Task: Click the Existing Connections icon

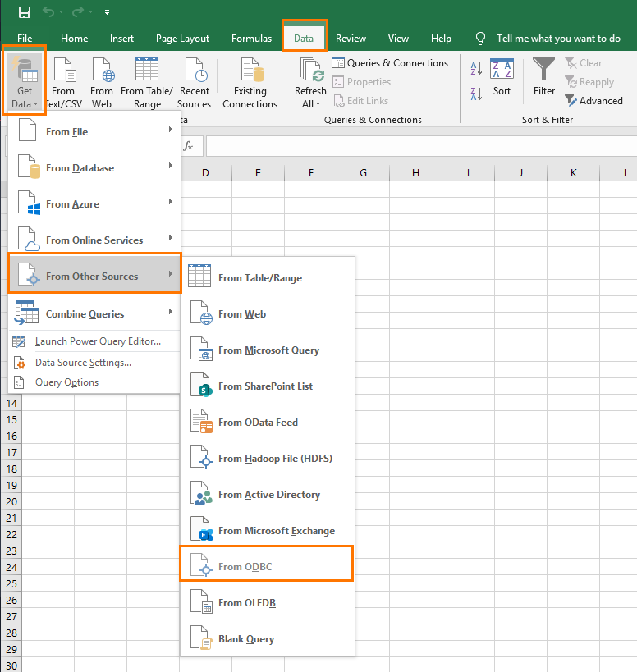Action: (250, 71)
